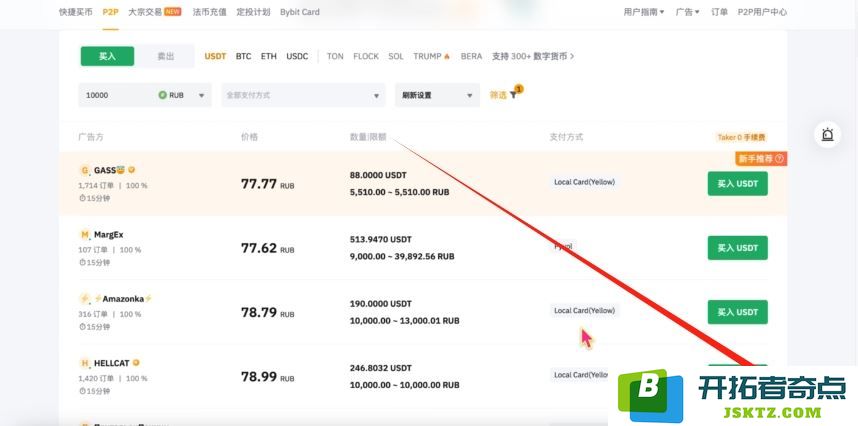Click HELLCAT advertiser avatar icon

click(84, 363)
